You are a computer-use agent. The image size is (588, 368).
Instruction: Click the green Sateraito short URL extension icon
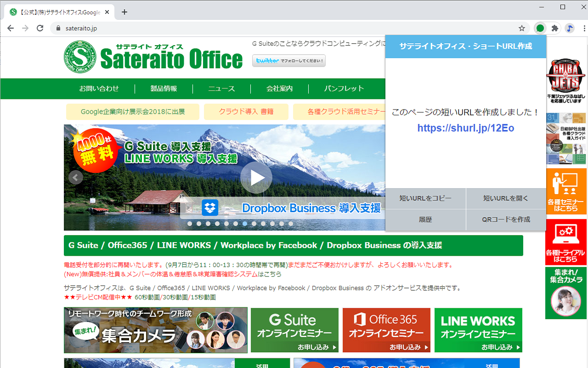540,28
